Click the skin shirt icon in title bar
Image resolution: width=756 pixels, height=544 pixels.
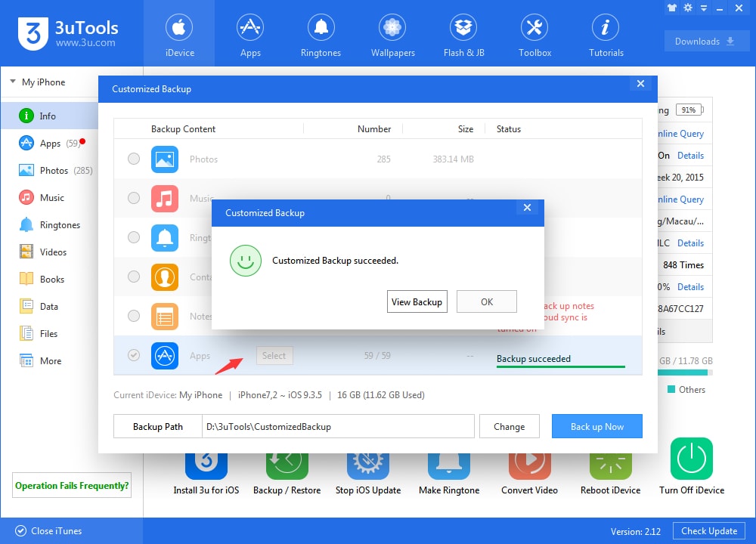pyautogui.click(x=672, y=8)
